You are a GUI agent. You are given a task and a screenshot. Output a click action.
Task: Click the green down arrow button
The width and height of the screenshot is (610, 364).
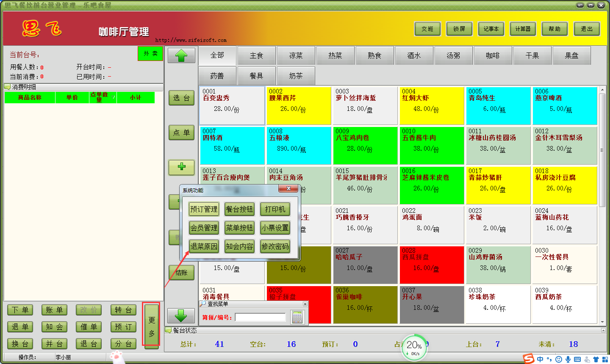pyautogui.click(x=181, y=316)
